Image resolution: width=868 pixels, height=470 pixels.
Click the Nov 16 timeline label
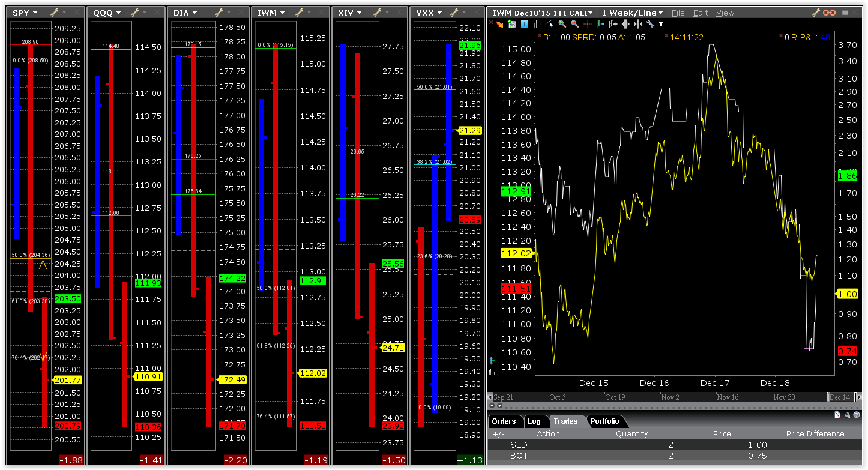tap(728, 397)
